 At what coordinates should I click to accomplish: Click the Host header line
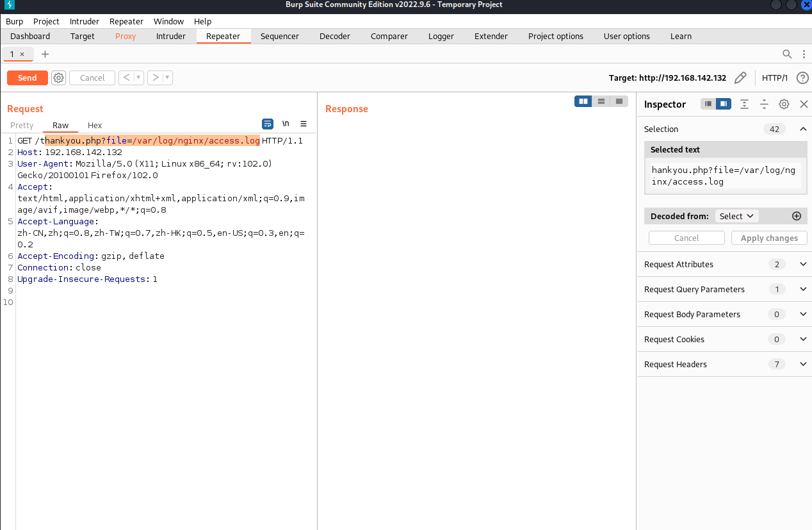[70, 152]
